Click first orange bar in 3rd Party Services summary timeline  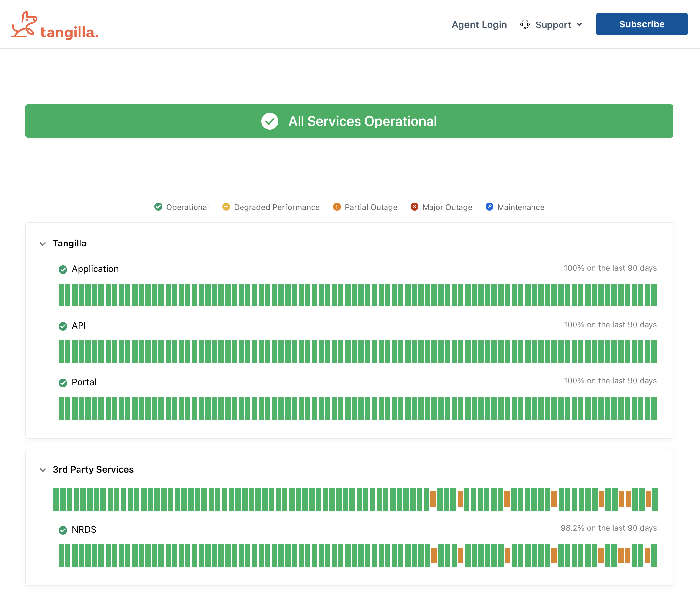pos(433,499)
